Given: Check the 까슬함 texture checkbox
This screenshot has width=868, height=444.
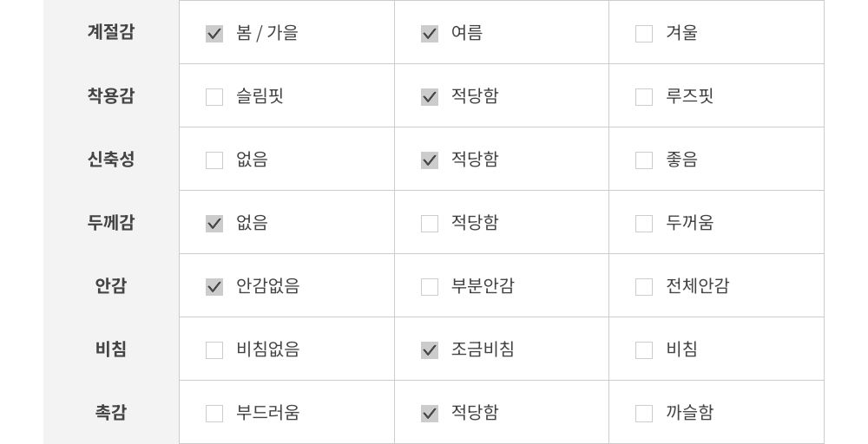Looking at the screenshot, I should pyautogui.click(x=644, y=414).
